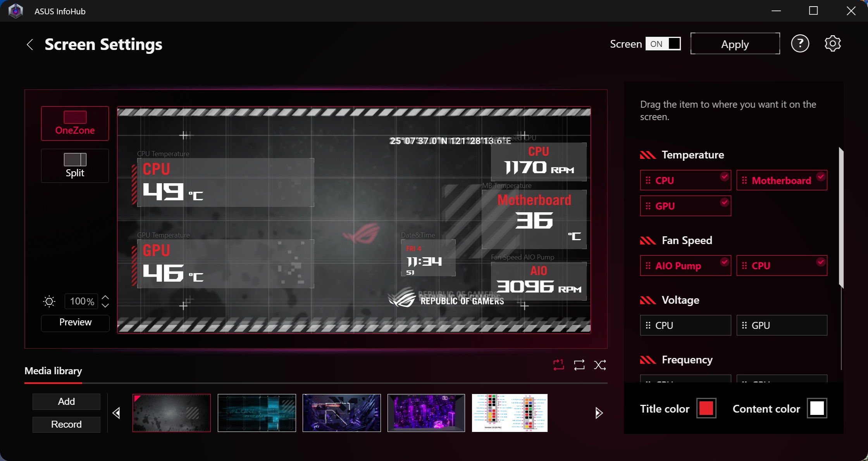Select the teal circuit background thumbnail
This screenshot has width=868, height=461.
[257, 413]
